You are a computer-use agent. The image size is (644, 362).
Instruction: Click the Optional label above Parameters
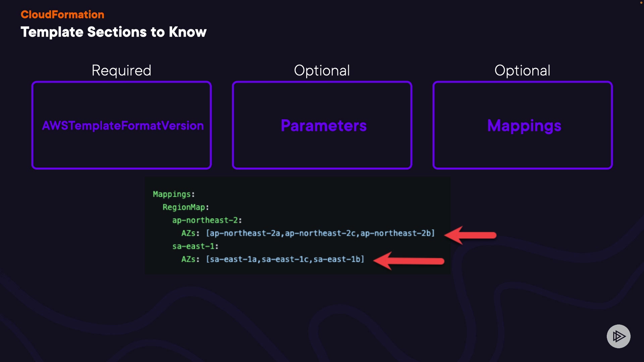(322, 70)
